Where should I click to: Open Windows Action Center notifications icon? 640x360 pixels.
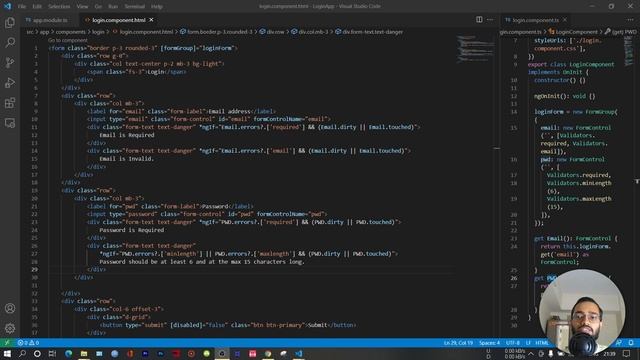pos(627,353)
